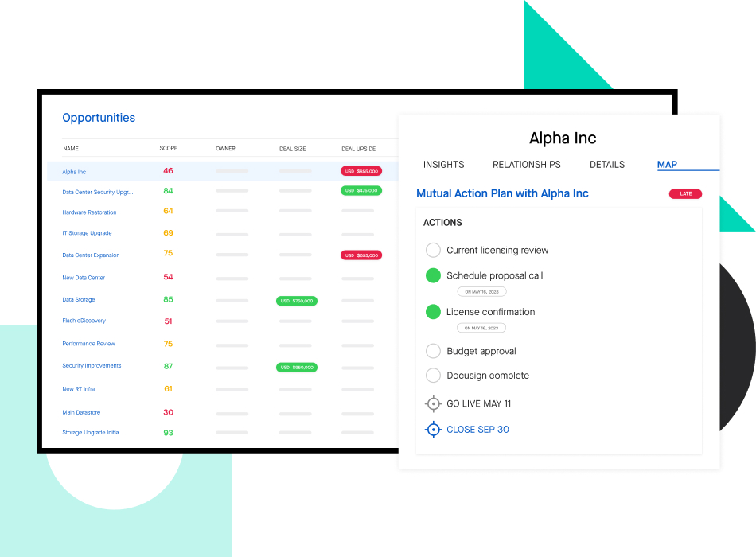Click score 69 for IT Storage Upgrade
The image size is (756, 557).
(168, 233)
